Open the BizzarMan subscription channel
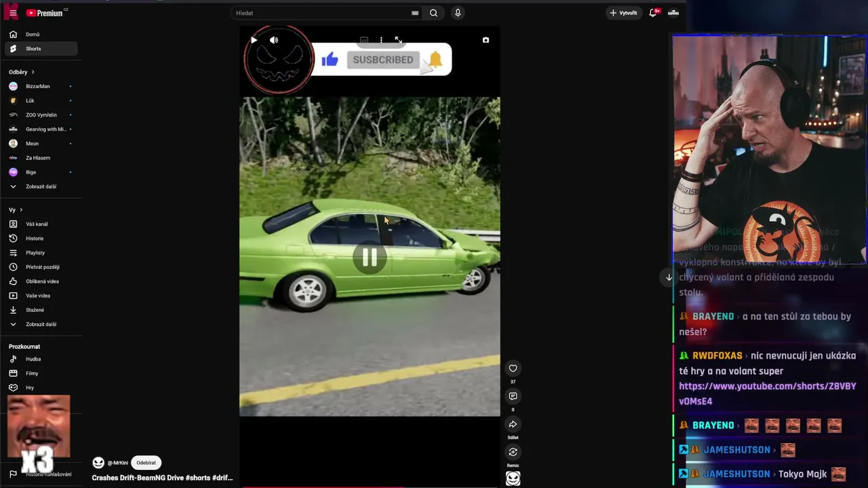Image resolution: width=868 pixels, height=488 pixels. tap(41, 86)
